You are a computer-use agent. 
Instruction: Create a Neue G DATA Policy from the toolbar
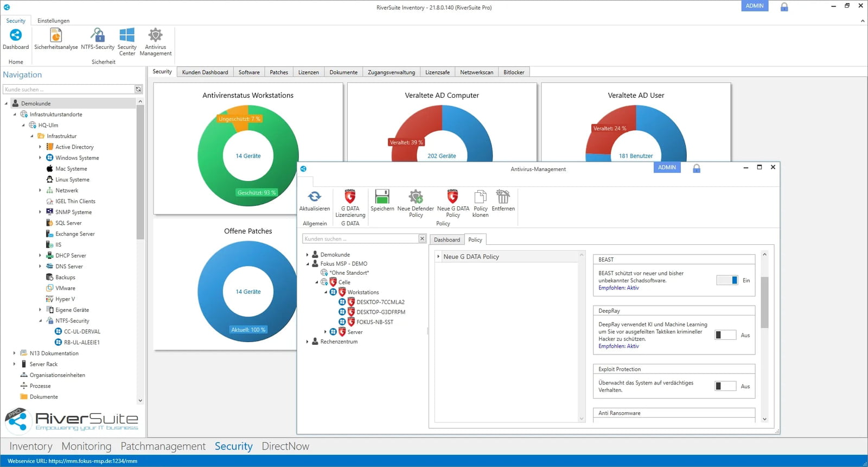(453, 204)
